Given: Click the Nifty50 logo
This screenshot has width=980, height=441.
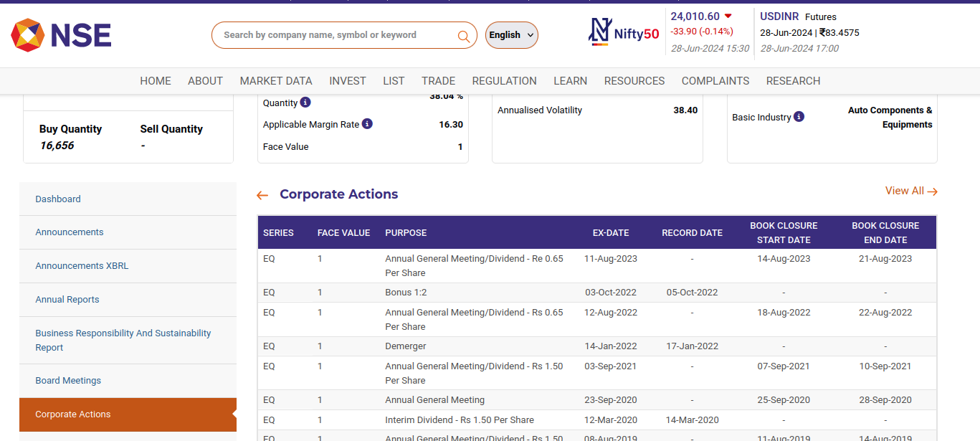Looking at the screenshot, I should click(x=623, y=34).
